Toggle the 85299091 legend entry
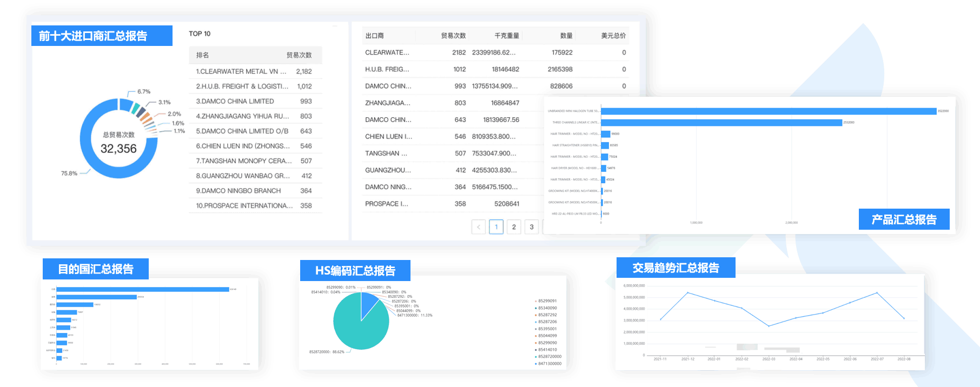 [547, 301]
